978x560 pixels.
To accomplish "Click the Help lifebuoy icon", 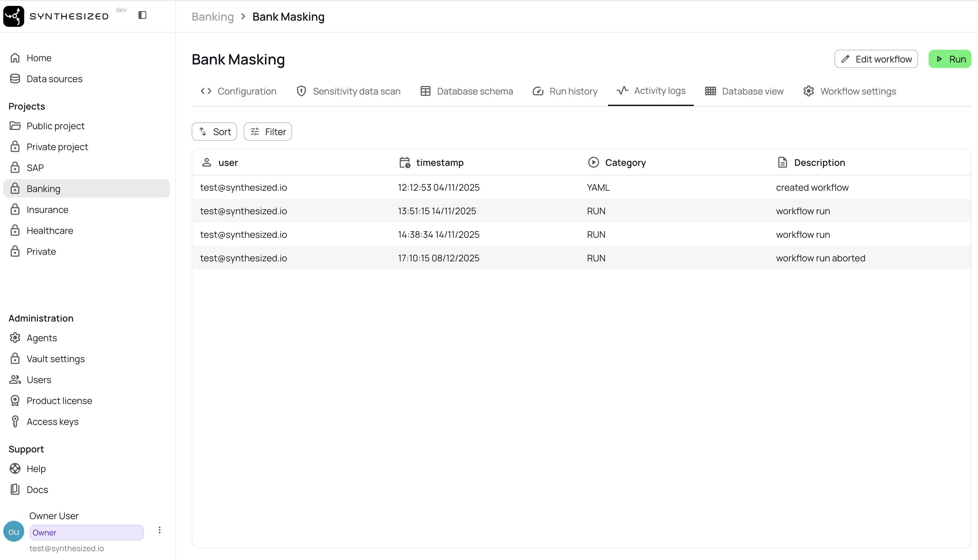I will [15, 468].
